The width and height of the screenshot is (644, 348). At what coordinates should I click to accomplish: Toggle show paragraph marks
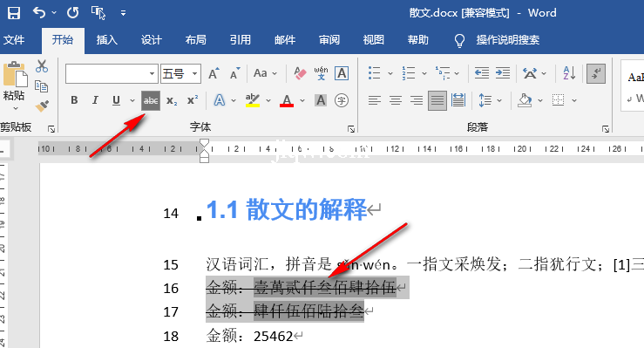(x=595, y=73)
